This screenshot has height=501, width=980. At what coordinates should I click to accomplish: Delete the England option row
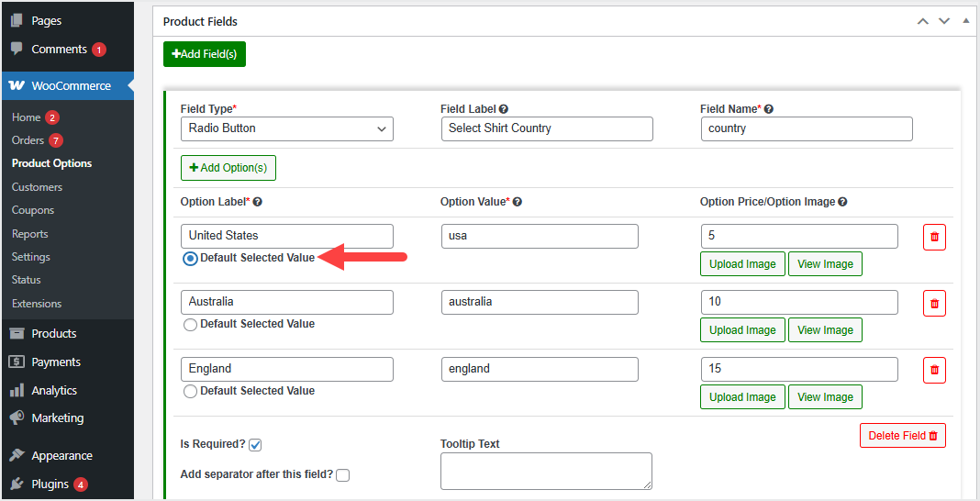934,370
